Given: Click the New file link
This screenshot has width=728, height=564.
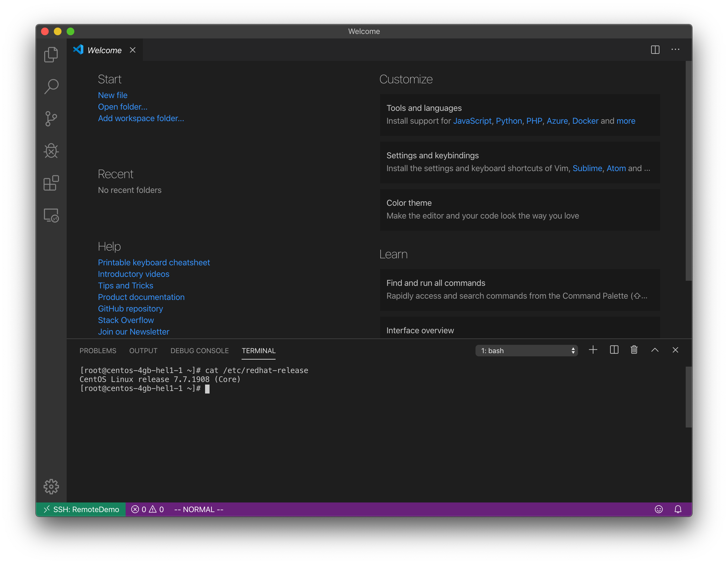Looking at the screenshot, I should click(113, 95).
